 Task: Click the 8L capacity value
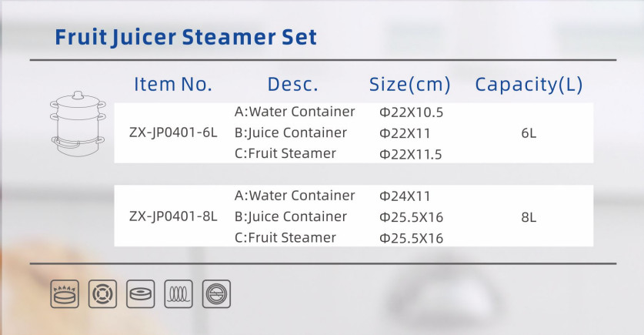click(x=529, y=217)
